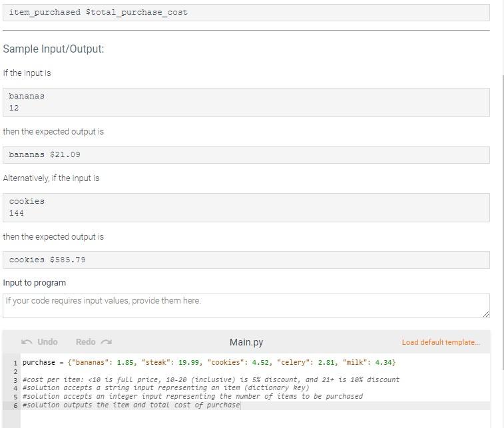
Task: Click the Input to program text box
Action: 246,306
